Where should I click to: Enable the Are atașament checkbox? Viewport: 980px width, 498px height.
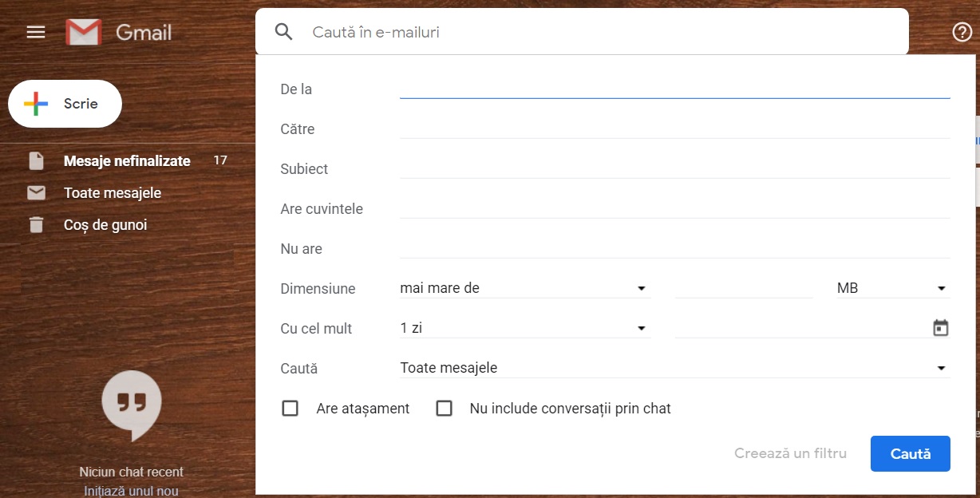point(290,409)
